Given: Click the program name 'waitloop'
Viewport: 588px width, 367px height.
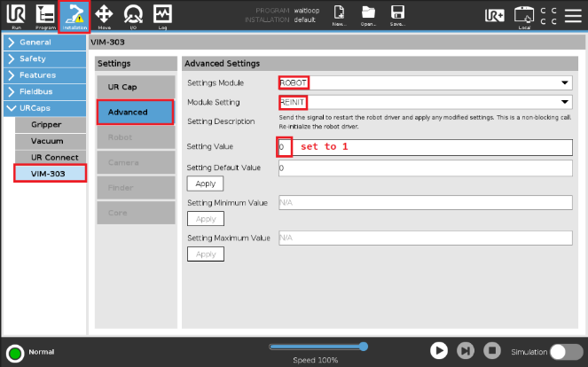Looking at the screenshot, I should coord(306,11).
